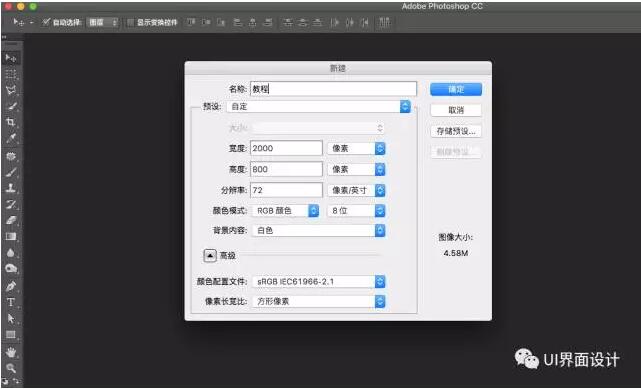Image resolution: width=641 pixels, height=389 pixels.
Task: Open the 背景内容 dropdown 白色
Action: point(319,230)
